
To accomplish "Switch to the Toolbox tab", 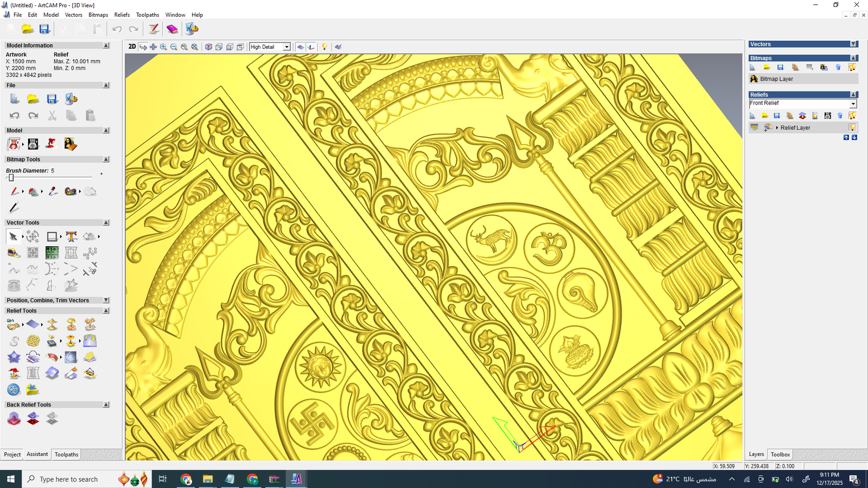I will [x=780, y=454].
